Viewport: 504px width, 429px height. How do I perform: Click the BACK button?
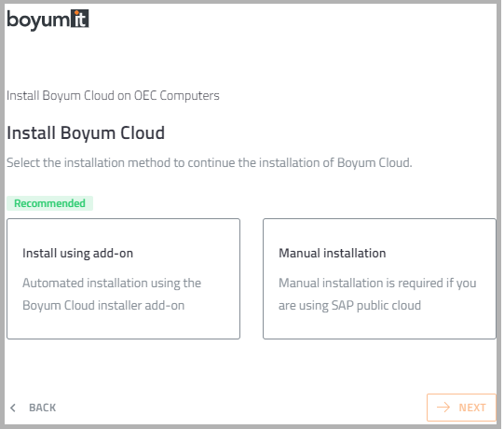coord(33,408)
